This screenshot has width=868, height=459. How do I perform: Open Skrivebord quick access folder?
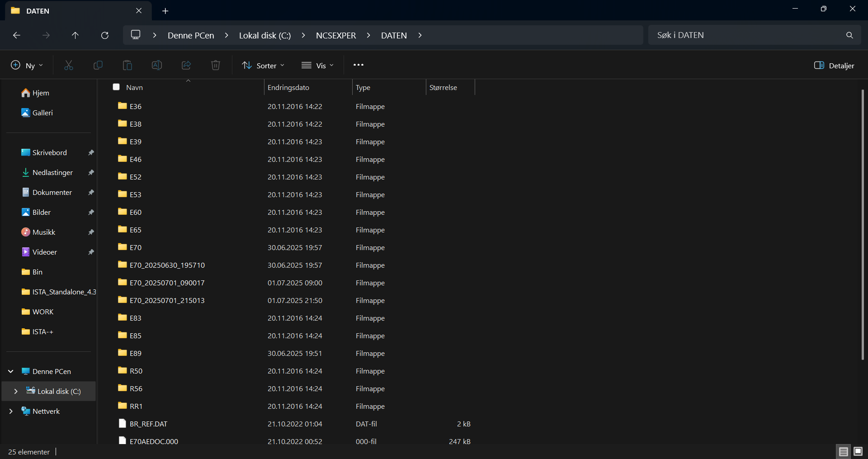tap(44, 152)
